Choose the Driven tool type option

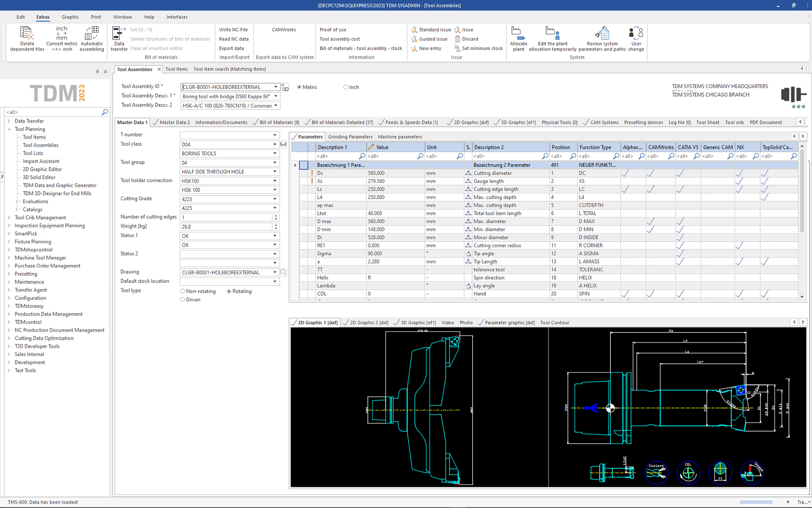pyautogui.click(x=183, y=300)
